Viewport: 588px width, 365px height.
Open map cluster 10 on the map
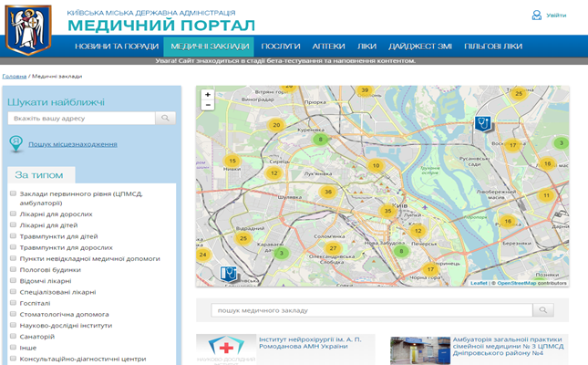pos(376,165)
